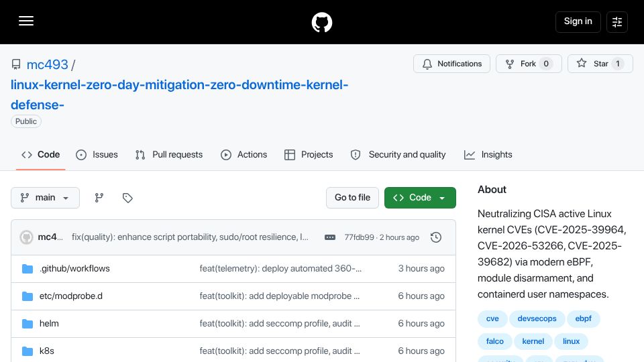Open mc493 owner profile link

pos(47,64)
